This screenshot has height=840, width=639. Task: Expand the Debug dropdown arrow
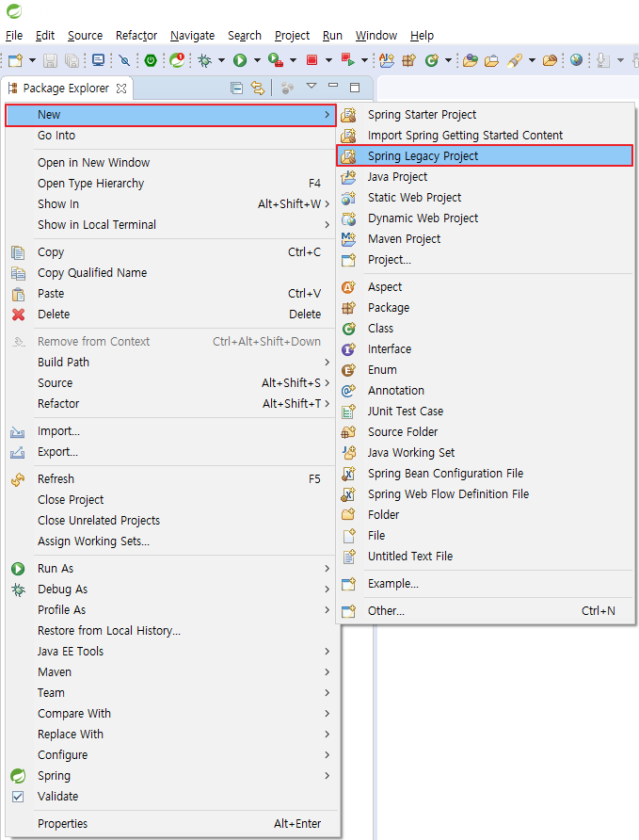click(221, 60)
